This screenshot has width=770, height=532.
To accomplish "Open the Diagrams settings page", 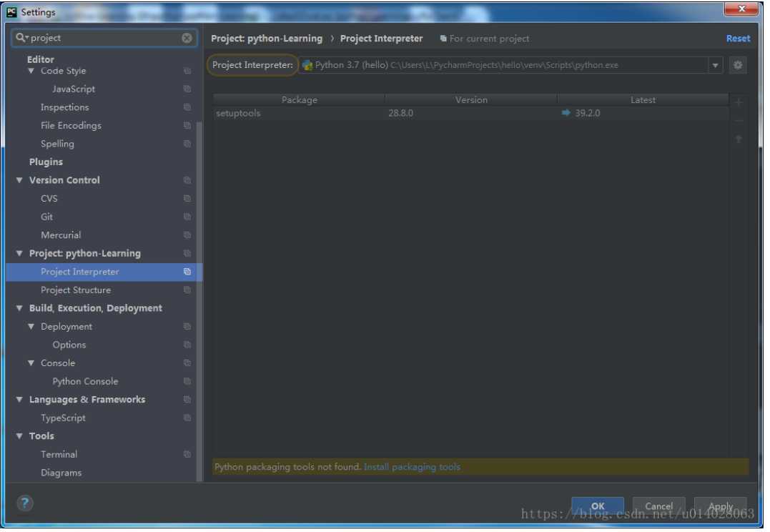I will [61, 473].
